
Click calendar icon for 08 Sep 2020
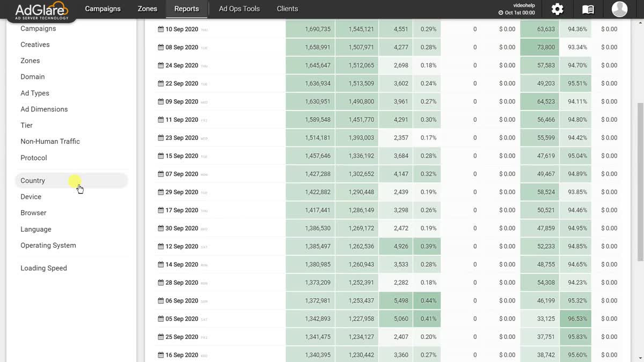[x=161, y=47]
